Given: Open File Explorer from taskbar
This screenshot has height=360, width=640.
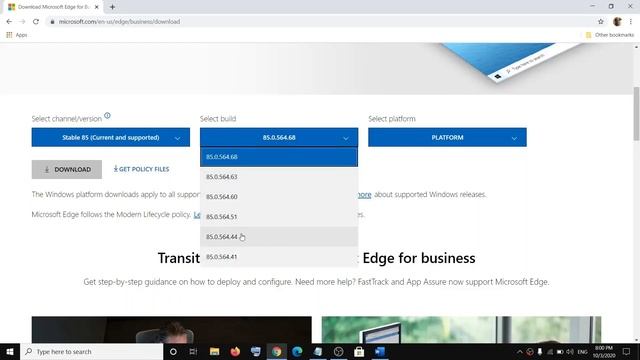Looking at the screenshot, I should click(214, 351).
